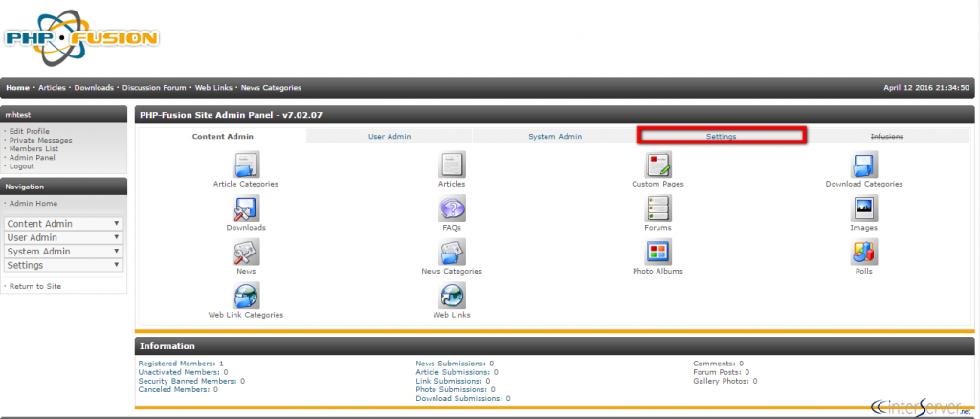Open the FAQs icon
The image size is (980, 419).
[x=452, y=209]
